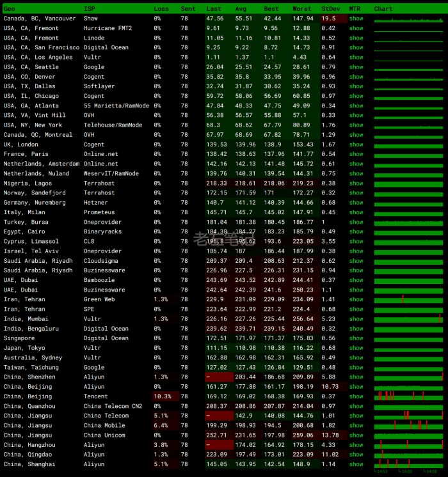The height and width of the screenshot is (477, 448).
Task: Click the Geo column header
Action: pyautogui.click(x=9, y=9)
